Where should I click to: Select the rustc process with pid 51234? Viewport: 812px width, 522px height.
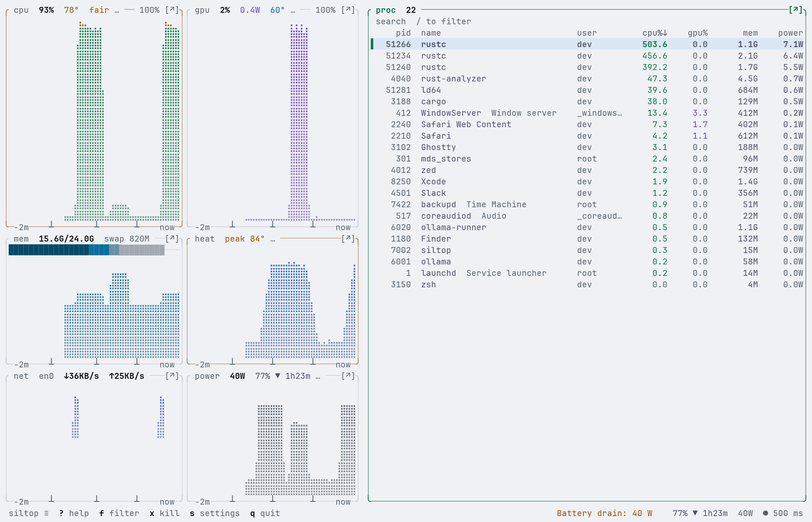click(587, 56)
